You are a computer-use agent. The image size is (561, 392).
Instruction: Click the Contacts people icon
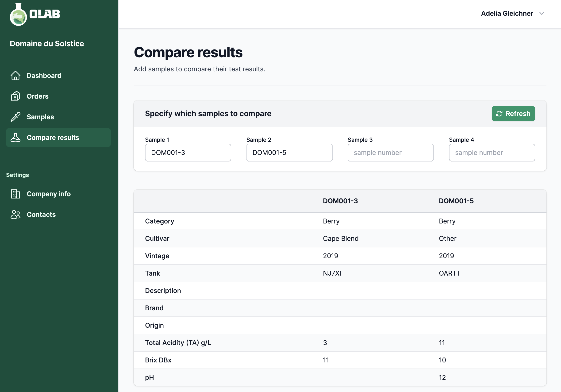15,215
